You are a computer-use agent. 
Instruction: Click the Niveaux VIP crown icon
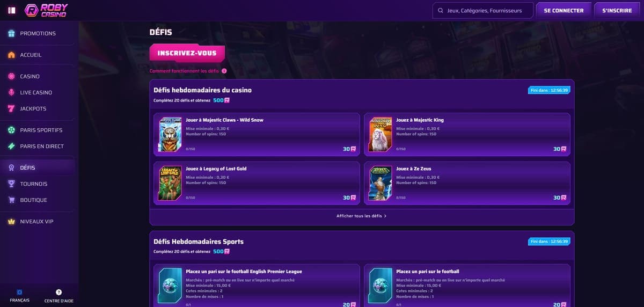tap(11, 221)
